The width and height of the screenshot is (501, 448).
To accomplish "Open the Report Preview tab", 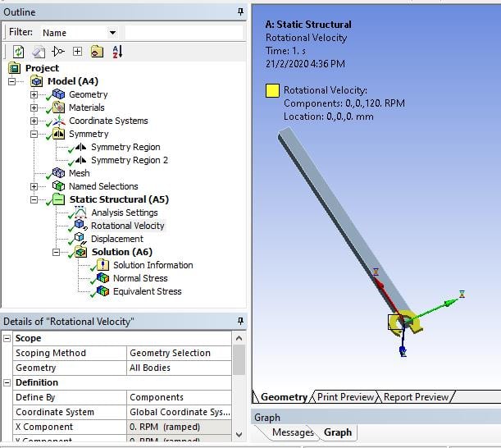I will click(x=416, y=397).
